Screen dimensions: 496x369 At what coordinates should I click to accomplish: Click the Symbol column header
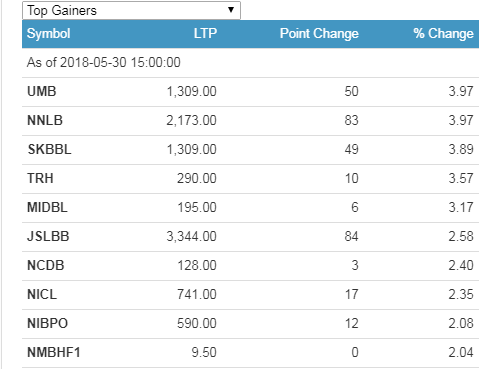48,33
